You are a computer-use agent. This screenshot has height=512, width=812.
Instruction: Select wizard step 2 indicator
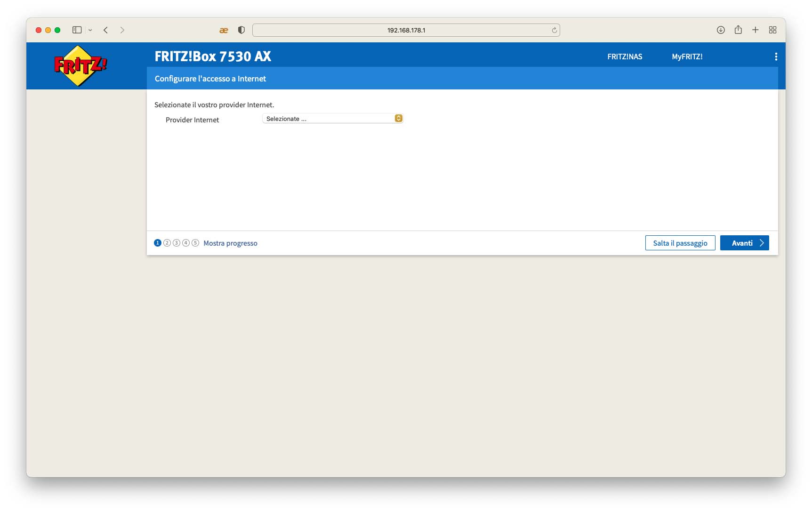coord(167,243)
